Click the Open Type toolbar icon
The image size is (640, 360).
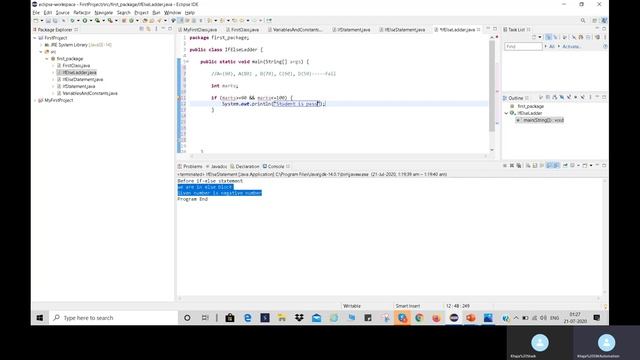click(x=145, y=20)
